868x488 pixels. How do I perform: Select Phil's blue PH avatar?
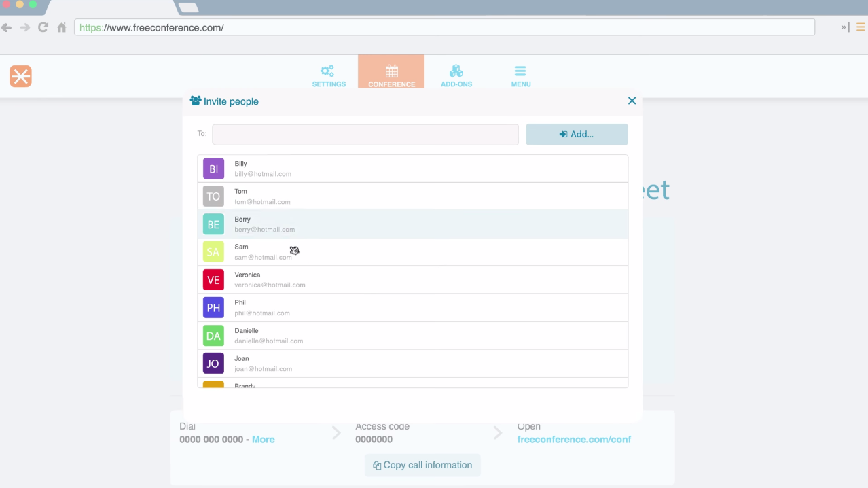click(213, 308)
